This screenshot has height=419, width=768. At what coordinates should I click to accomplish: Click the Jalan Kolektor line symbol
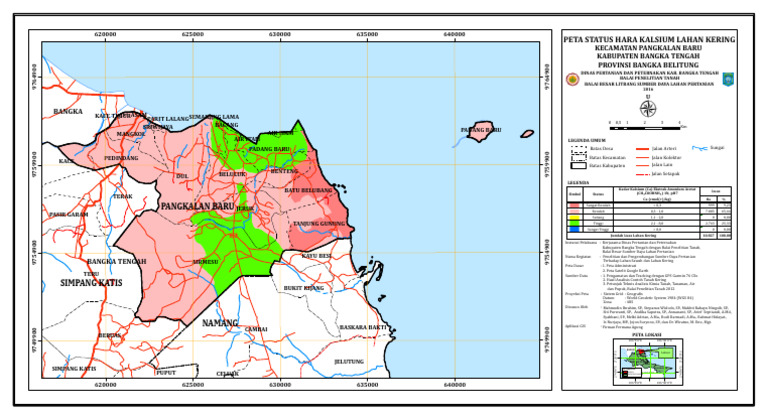[642, 157]
